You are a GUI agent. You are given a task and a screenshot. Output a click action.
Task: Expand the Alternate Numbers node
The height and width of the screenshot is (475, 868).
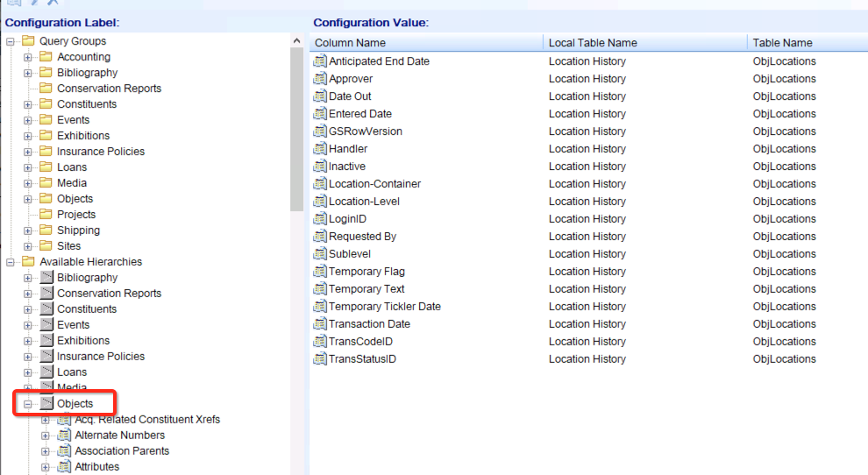pyautogui.click(x=46, y=436)
